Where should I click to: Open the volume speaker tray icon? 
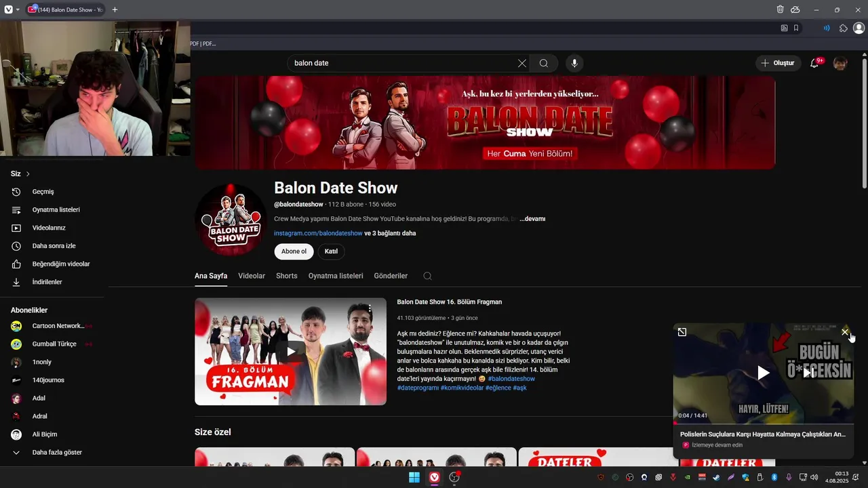click(814, 477)
